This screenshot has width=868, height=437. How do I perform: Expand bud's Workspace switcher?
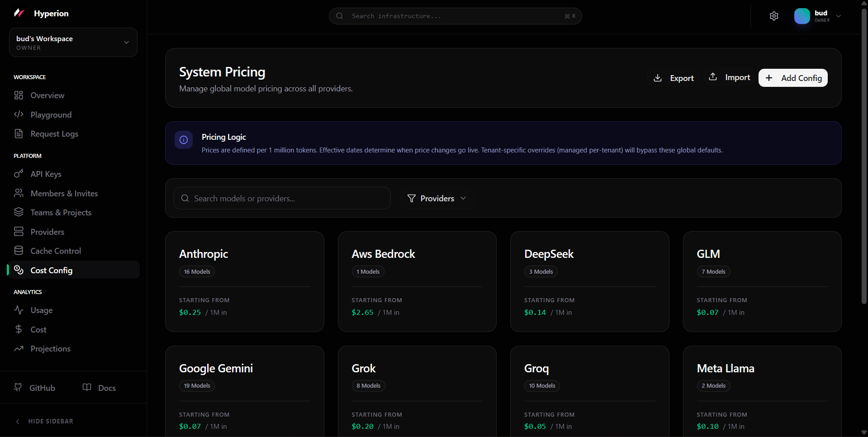coord(73,43)
